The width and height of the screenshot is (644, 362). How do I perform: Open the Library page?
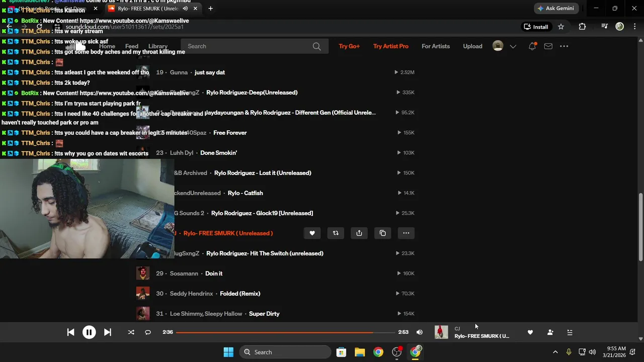(158, 46)
